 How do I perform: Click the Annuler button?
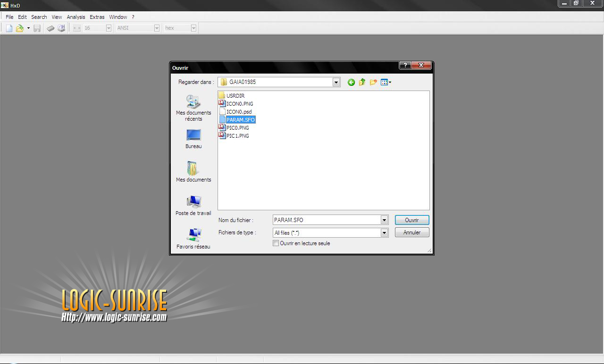coord(411,232)
